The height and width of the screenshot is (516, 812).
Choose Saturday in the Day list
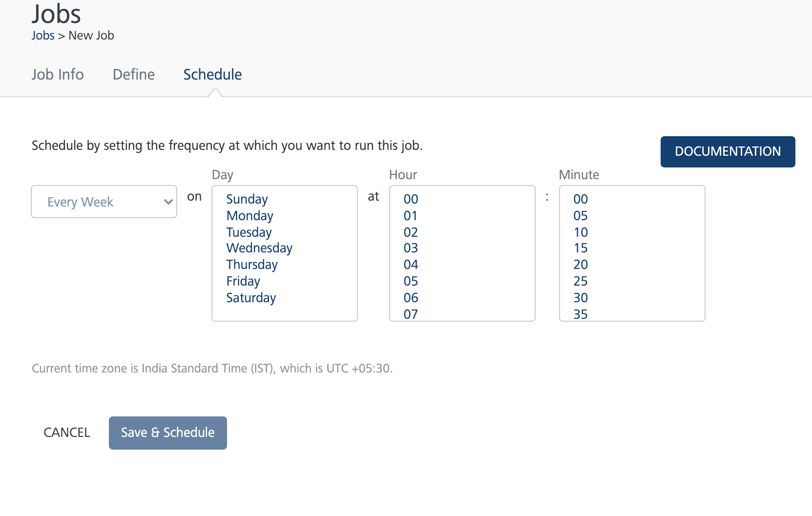point(251,298)
